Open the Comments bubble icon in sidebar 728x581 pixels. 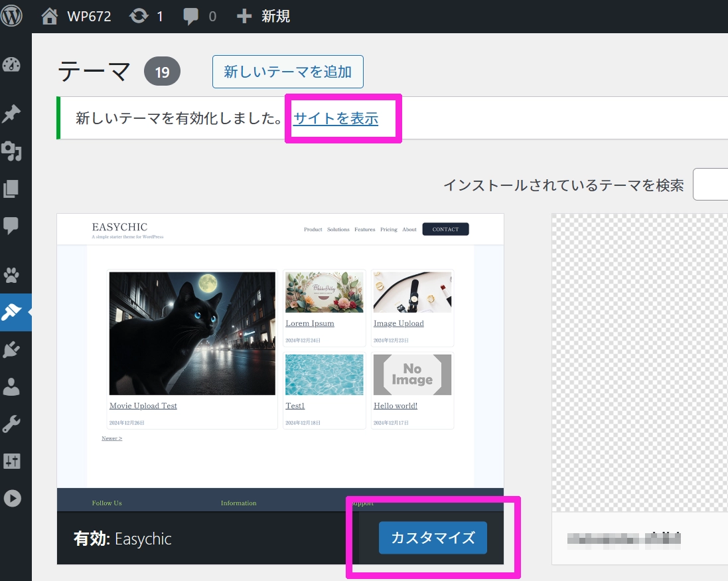pyautogui.click(x=12, y=226)
